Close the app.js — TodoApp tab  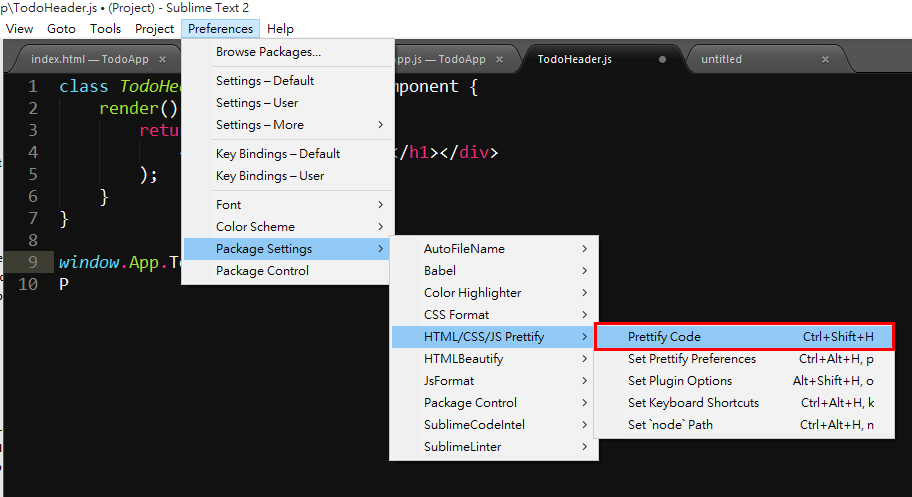point(499,59)
